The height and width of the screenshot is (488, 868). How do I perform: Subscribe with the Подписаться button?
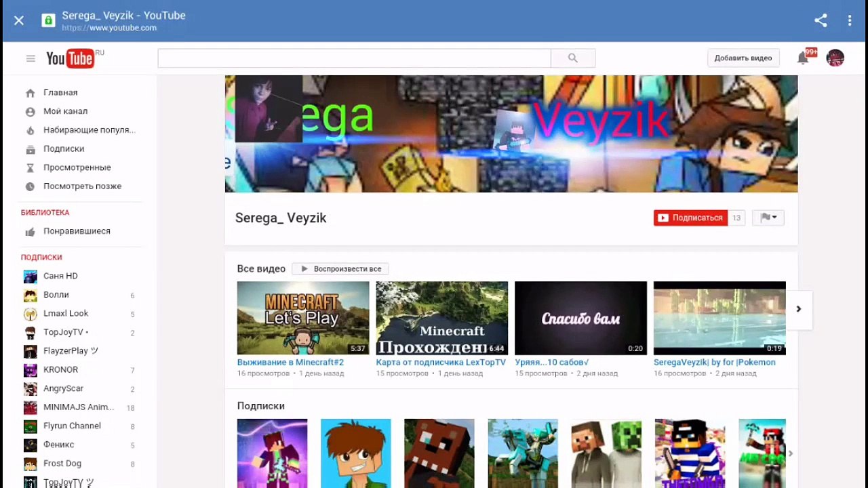click(x=690, y=218)
